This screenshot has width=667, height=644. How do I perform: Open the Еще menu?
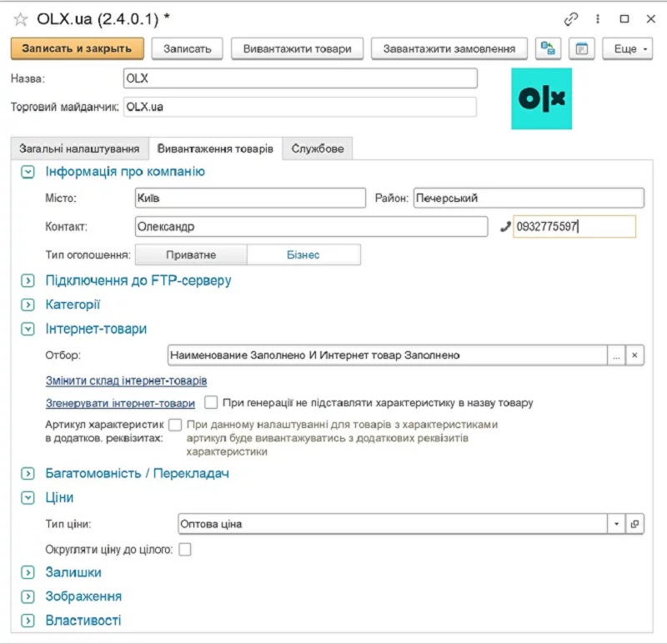pos(628,49)
